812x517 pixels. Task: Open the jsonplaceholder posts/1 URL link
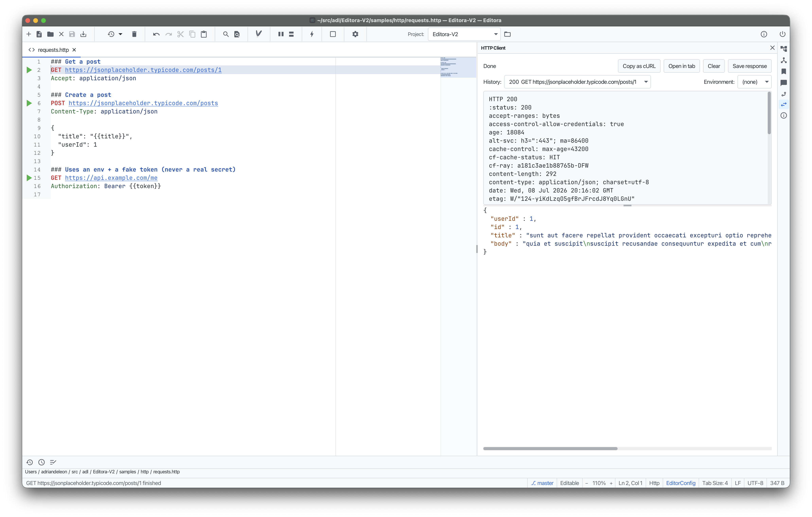(143, 70)
